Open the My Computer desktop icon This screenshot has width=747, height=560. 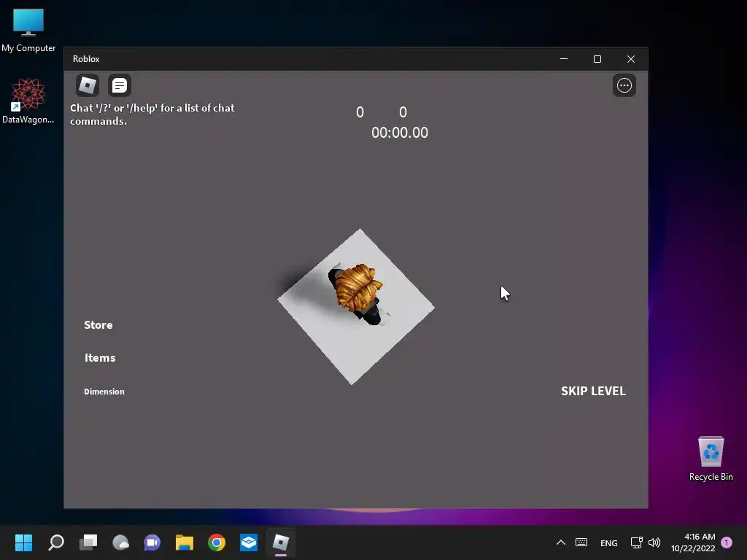point(28,31)
